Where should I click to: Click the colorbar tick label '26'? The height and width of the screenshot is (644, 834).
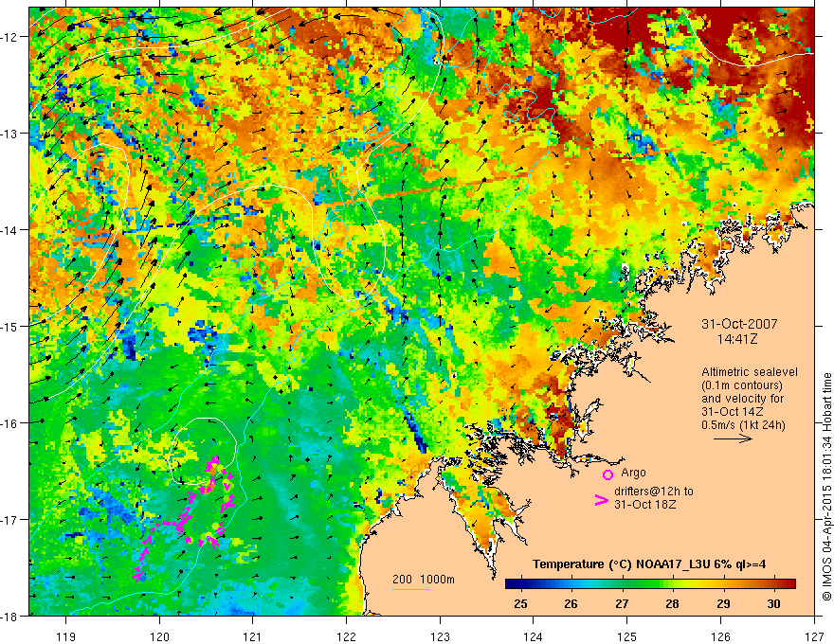pyautogui.click(x=571, y=604)
